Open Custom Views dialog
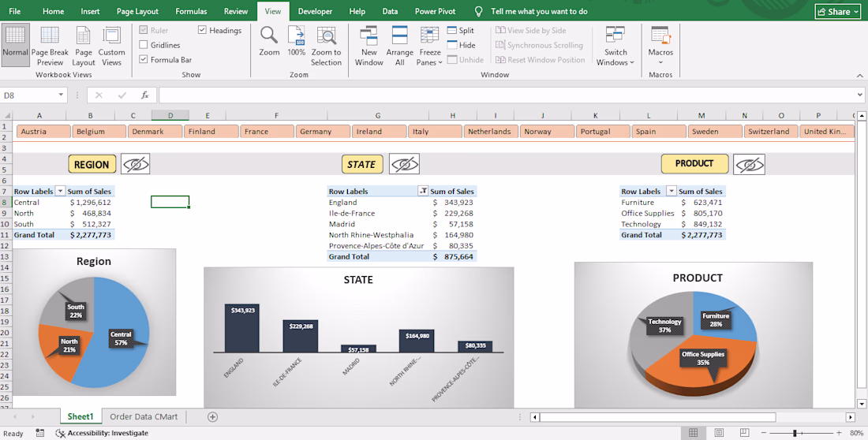Viewport: 868px width, 440px height. tap(112, 46)
